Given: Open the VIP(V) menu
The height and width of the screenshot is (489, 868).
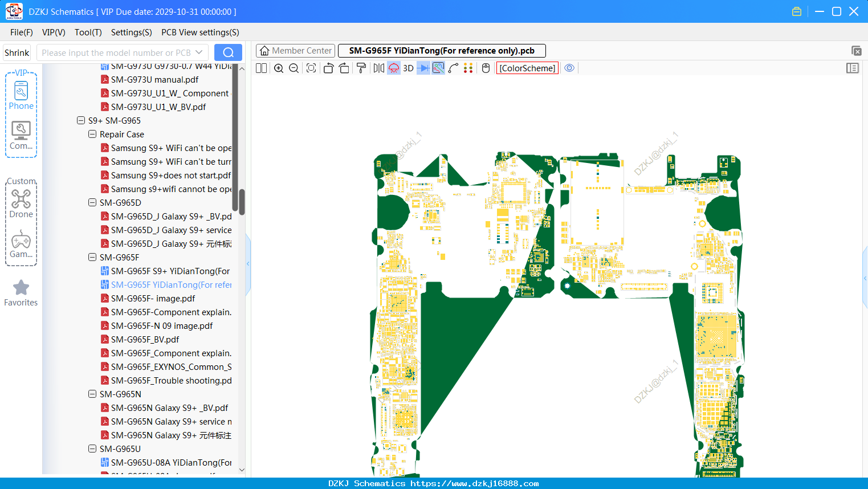Looking at the screenshot, I should pos(54,32).
